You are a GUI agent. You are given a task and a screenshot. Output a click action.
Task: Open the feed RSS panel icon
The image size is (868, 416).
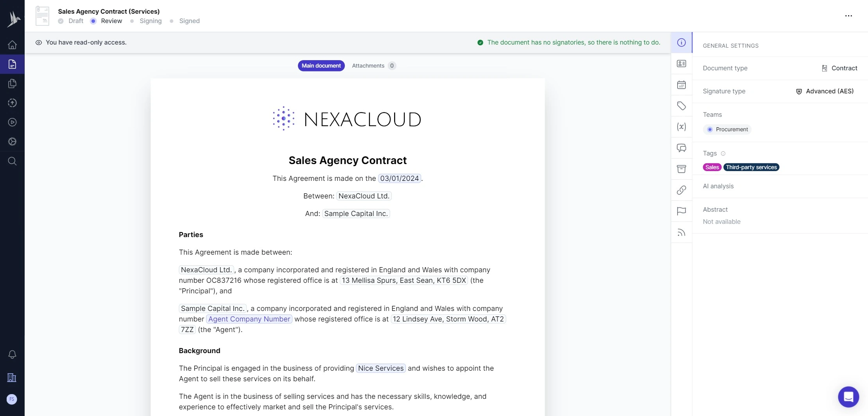681,233
